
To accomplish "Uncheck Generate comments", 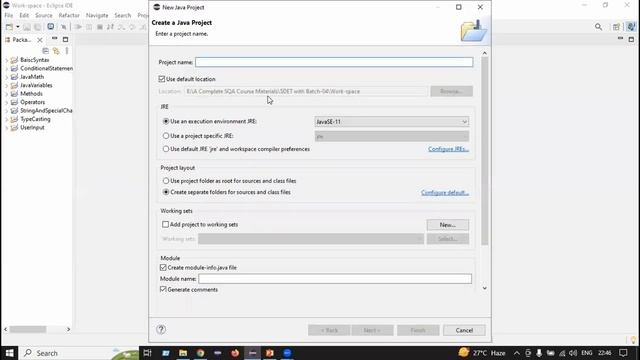I will coord(163,289).
